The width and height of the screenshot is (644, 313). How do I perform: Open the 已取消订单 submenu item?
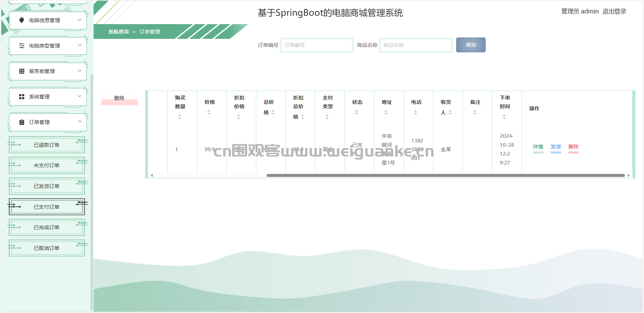47,248
